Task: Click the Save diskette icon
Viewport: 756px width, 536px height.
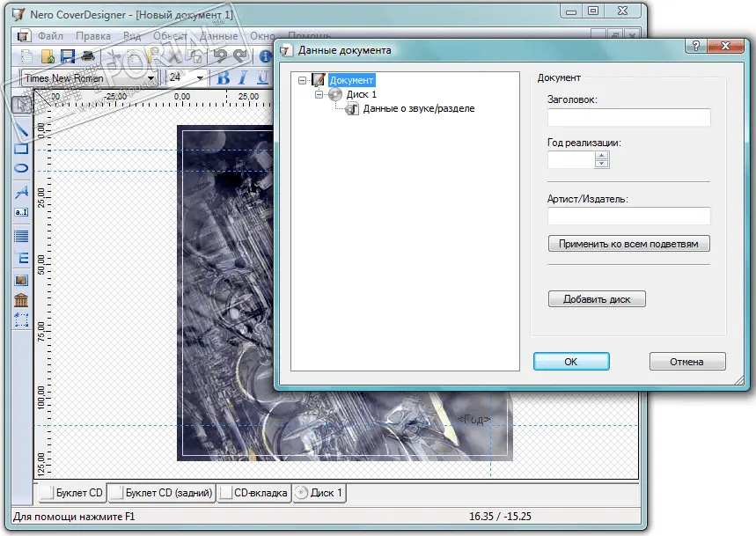Action: pos(69,56)
